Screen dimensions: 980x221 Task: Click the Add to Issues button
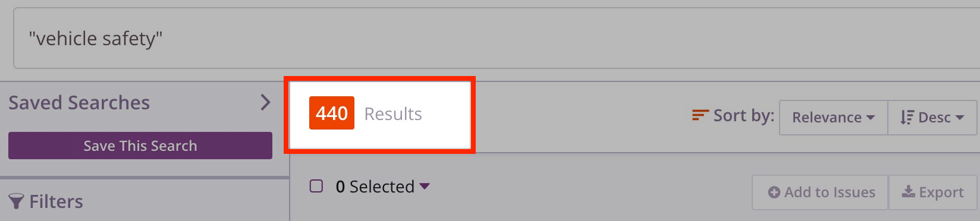(820, 192)
